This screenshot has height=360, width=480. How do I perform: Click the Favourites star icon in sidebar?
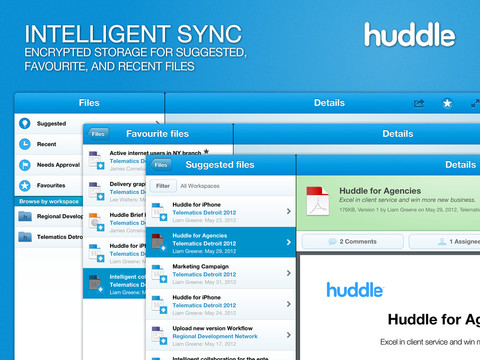24,185
